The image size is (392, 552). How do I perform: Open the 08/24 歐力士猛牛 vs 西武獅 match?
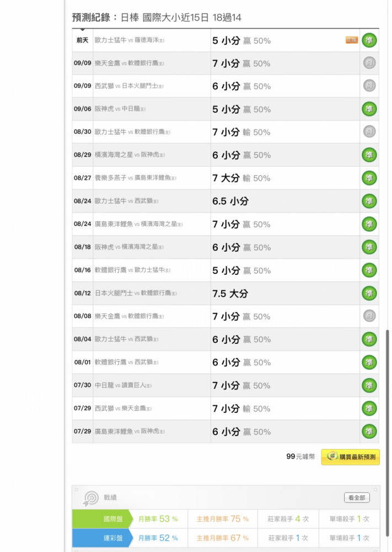126,201
